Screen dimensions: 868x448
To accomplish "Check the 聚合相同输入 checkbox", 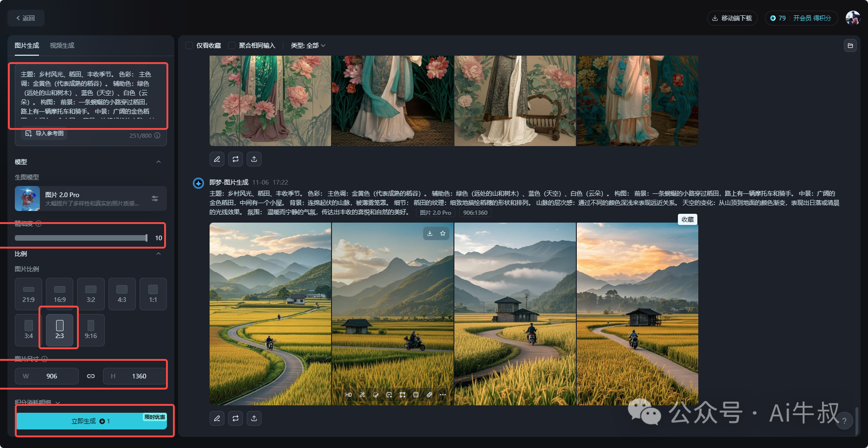I will (x=232, y=45).
